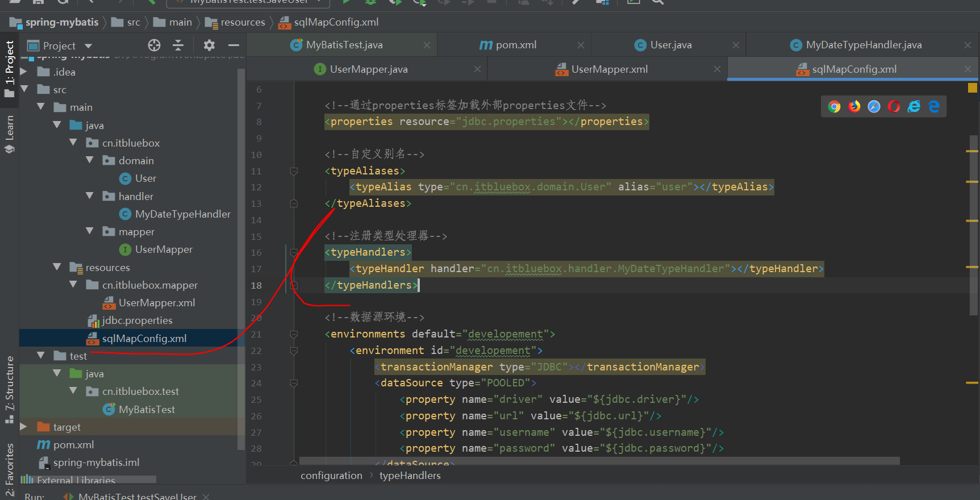Collapse the main folder arrow
980x500 pixels.
point(41,107)
